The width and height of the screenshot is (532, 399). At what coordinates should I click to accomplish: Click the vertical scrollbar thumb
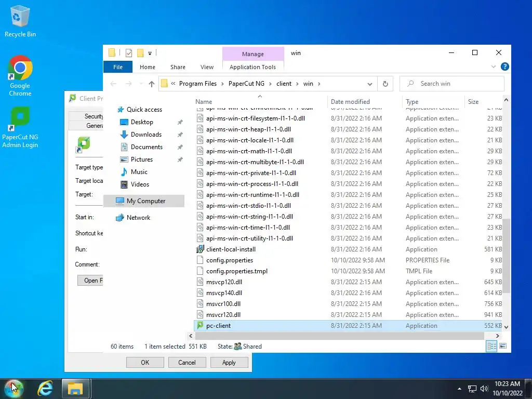click(506, 256)
